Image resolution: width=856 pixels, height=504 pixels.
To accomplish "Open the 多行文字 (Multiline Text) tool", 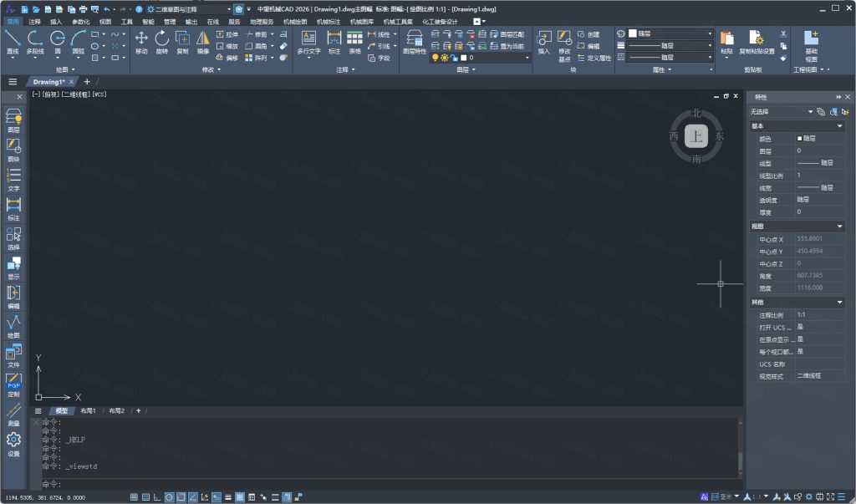I will click(308, 40).
